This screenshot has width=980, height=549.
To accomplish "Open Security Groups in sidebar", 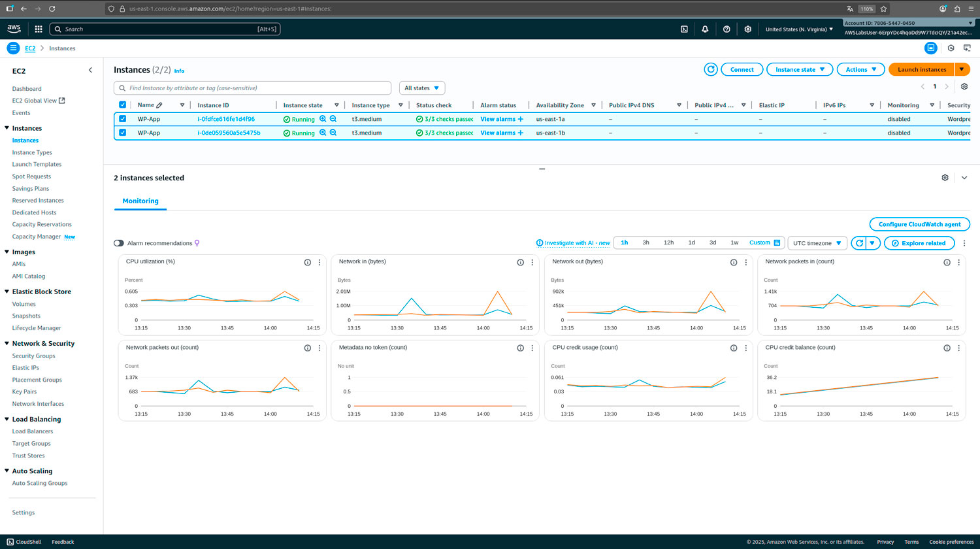I will [33, 356].
